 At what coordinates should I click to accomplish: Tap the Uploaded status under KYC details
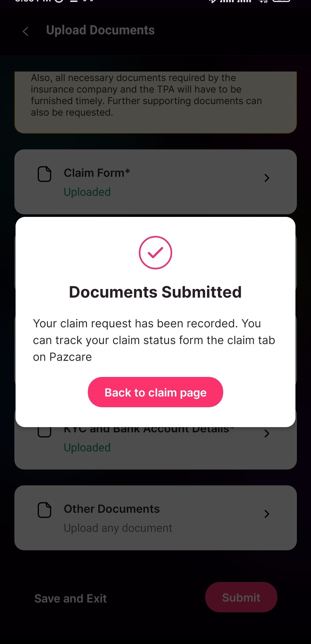[x=87, y=448]
